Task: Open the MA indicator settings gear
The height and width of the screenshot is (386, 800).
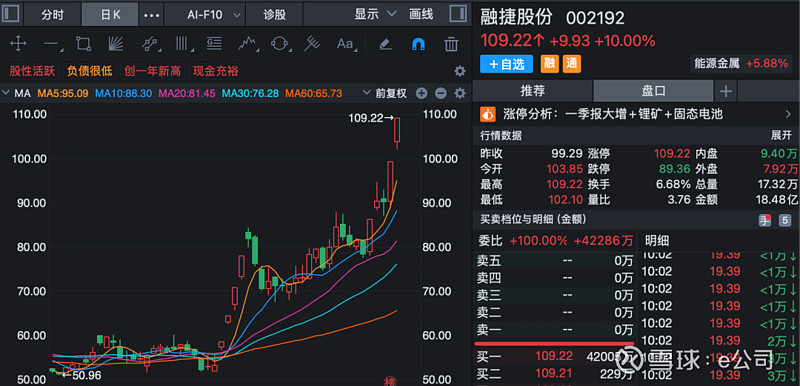Action: pos(460,93)
